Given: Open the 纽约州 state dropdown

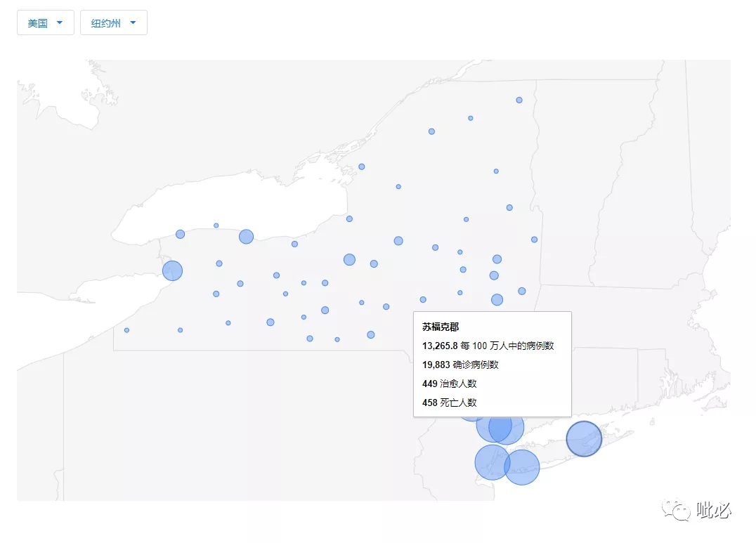Looking at the screenshot, I should [113, 22].
